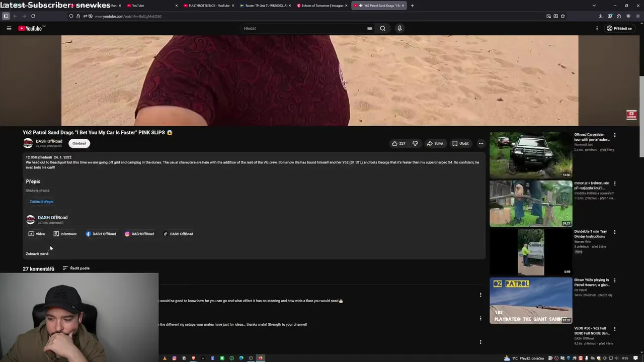Show transcript via Zobrazit přepis
This screenshot has height=362, width=644.
(x=41, y=202)
